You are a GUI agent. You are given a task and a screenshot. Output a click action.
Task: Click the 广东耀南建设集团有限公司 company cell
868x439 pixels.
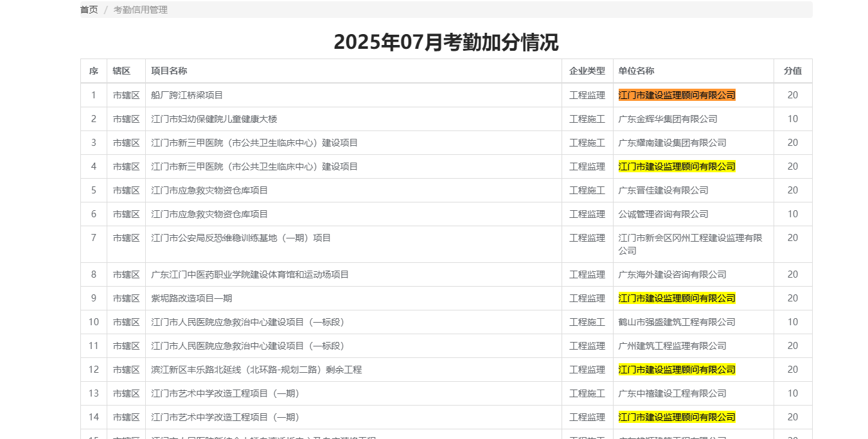point(672,143)
